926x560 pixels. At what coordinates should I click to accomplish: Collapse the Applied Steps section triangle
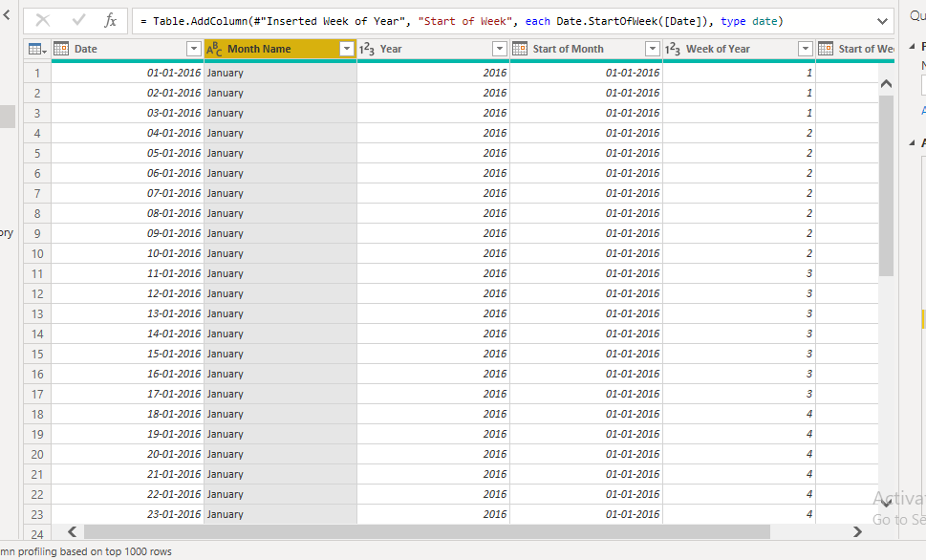click(912, 143)
